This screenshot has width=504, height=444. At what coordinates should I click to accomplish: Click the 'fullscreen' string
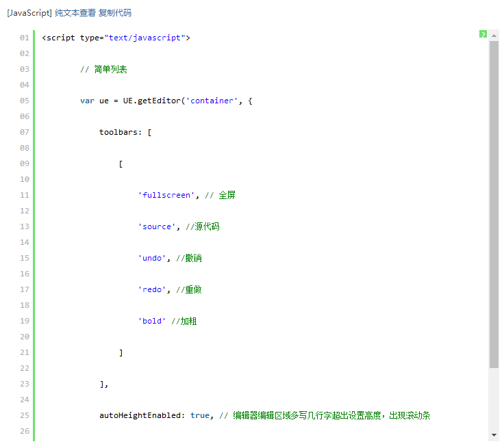166,195
